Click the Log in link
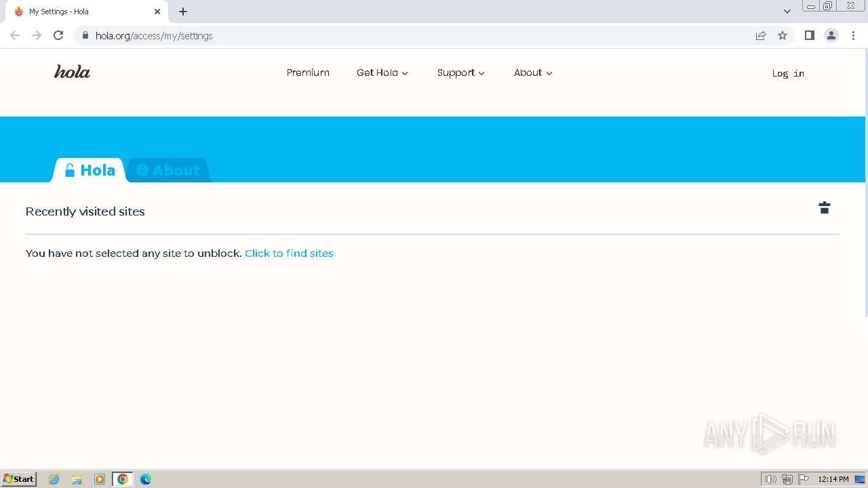This screenshot has width=868, height=488. tap(788, 73)
